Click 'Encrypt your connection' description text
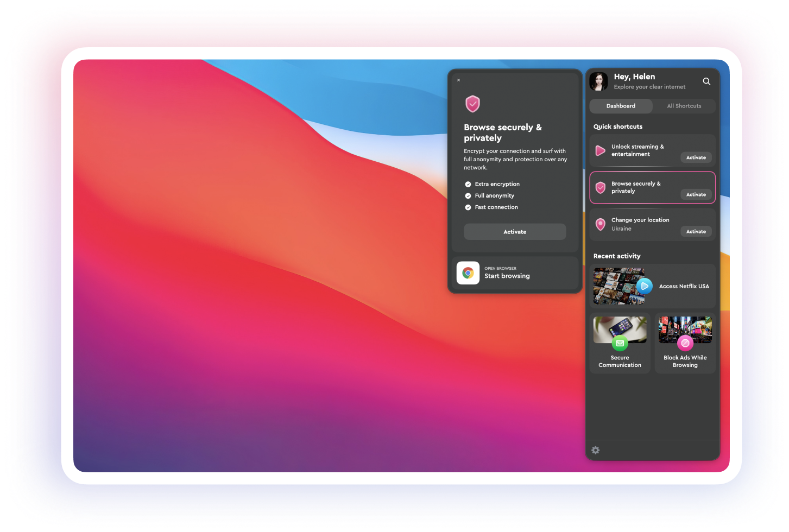The image size is (789, 532). coord(515,159)
